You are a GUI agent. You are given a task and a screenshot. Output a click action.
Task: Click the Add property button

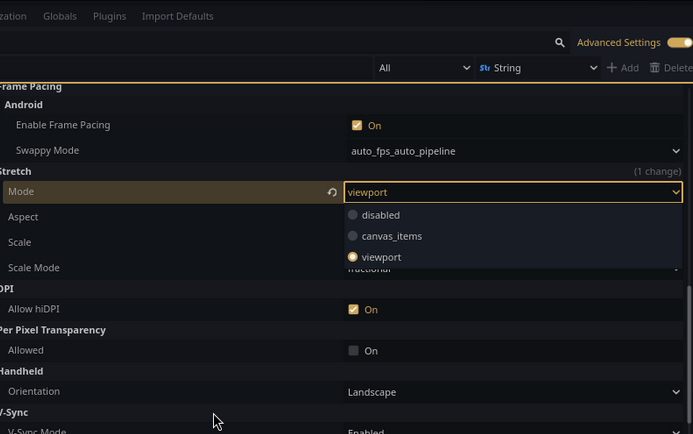(623, 68)
